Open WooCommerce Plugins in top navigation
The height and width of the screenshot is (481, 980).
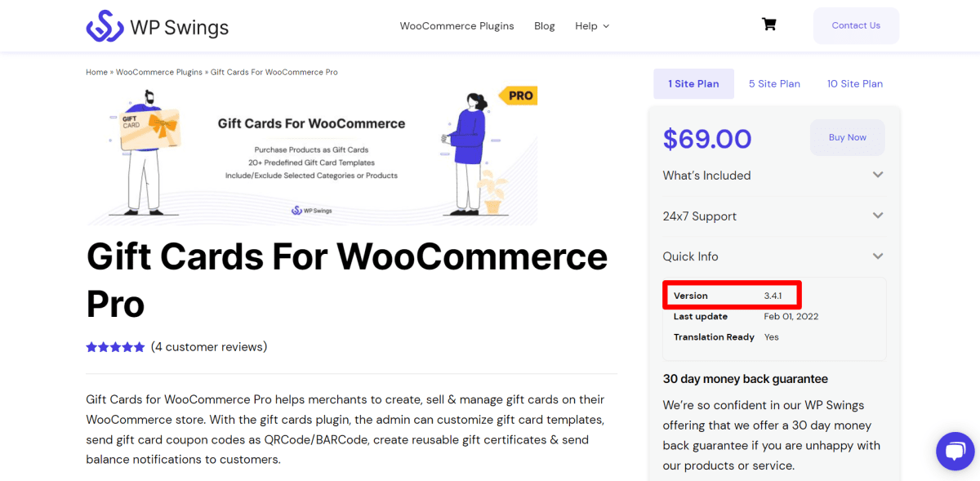pos(457,26)
